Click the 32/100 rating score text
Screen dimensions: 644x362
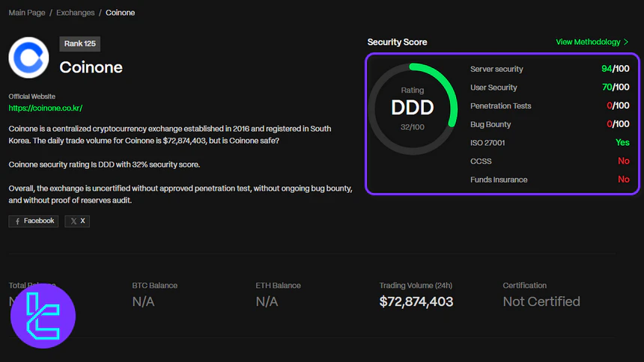pyautogui.click(x=413, y=127)
